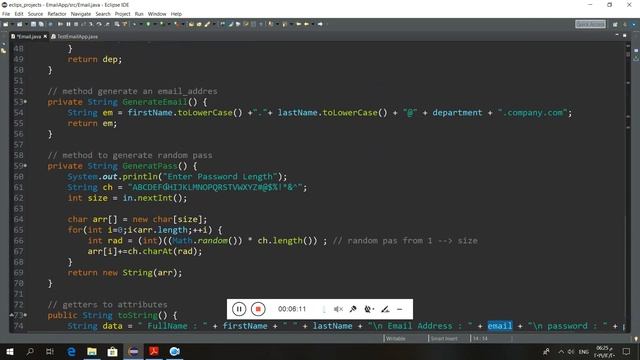Open the Project menu
This screenshot has width=640, height=360.
[122, 14]
